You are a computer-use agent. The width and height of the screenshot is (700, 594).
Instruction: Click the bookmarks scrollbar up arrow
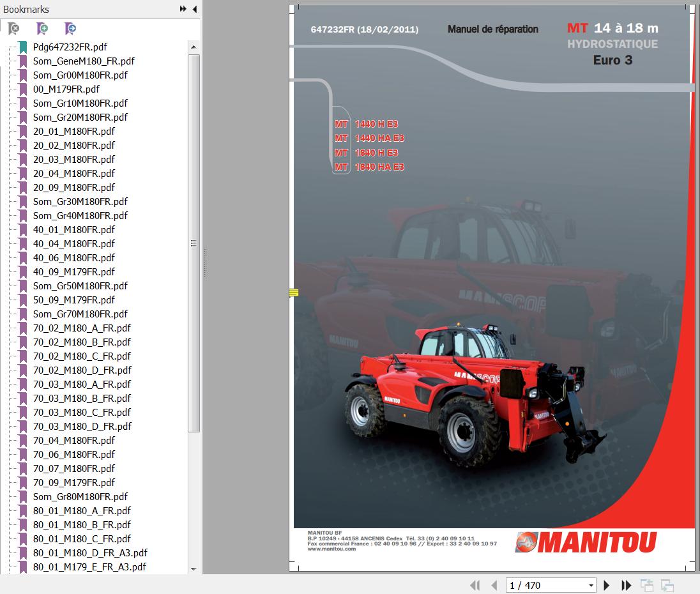click(194, 47)
